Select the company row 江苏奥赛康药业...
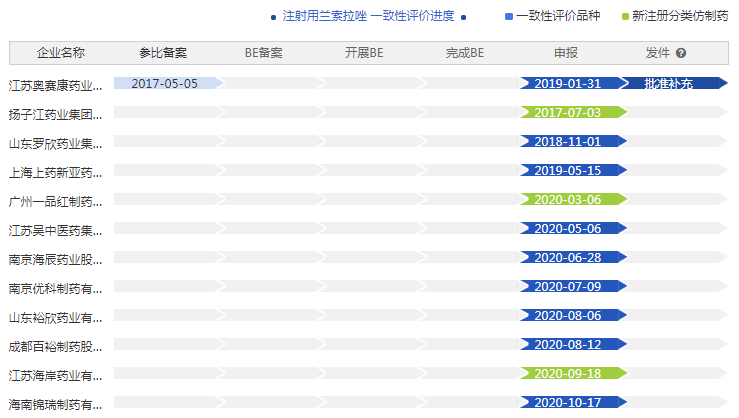This screenshot has width=739, height=418. (55, 86)
